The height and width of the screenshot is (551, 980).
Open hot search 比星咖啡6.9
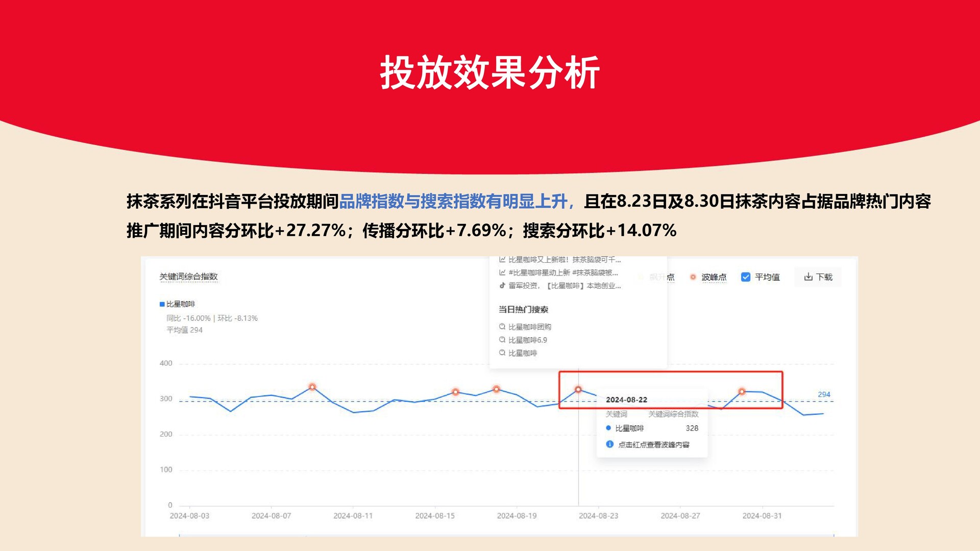527,340
